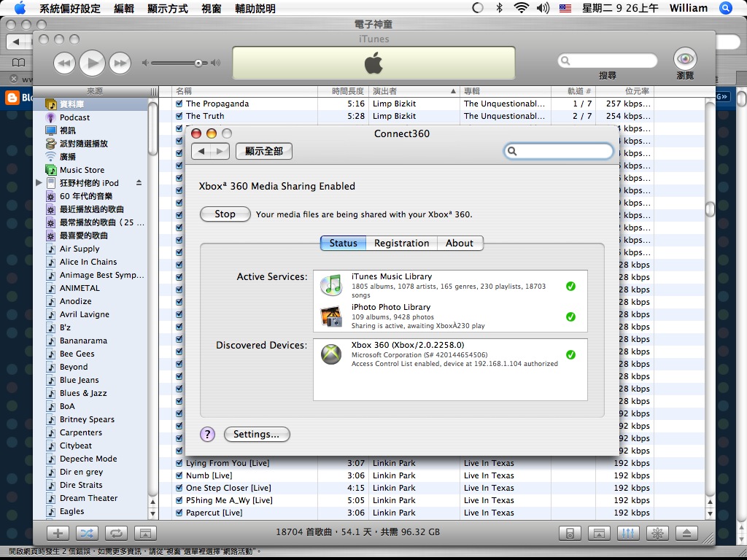The width and height of the screenshot is (747, 560).
Task: Click the add playlist plus button
Action: 58,533
